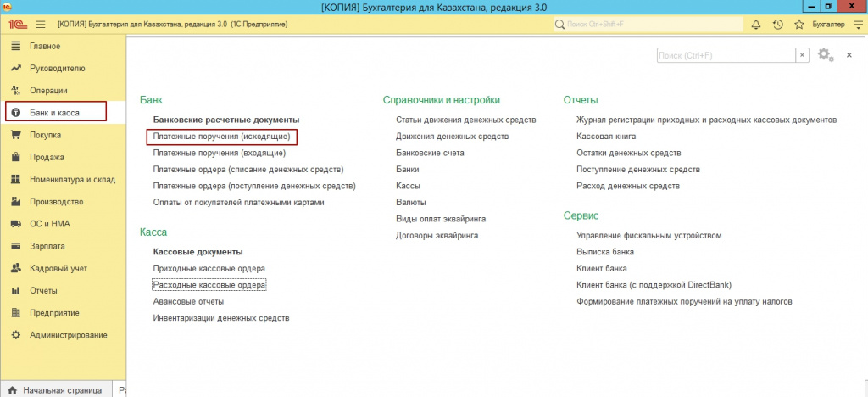Click the Предприятие building icon

[x=16, y=313]
